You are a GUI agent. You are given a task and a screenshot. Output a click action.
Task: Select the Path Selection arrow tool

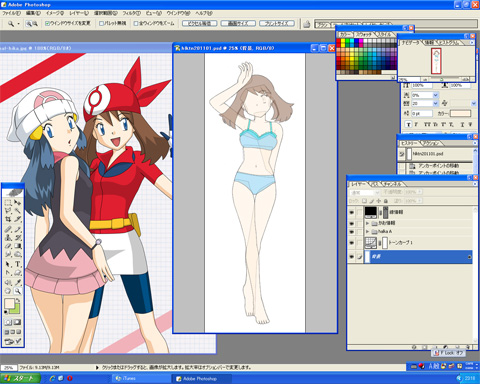tap(8, 264)
